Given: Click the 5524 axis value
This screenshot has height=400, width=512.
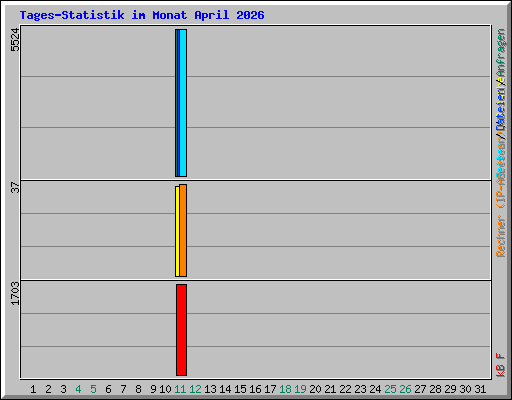Looking at the screenshot, I should (15, 40).
